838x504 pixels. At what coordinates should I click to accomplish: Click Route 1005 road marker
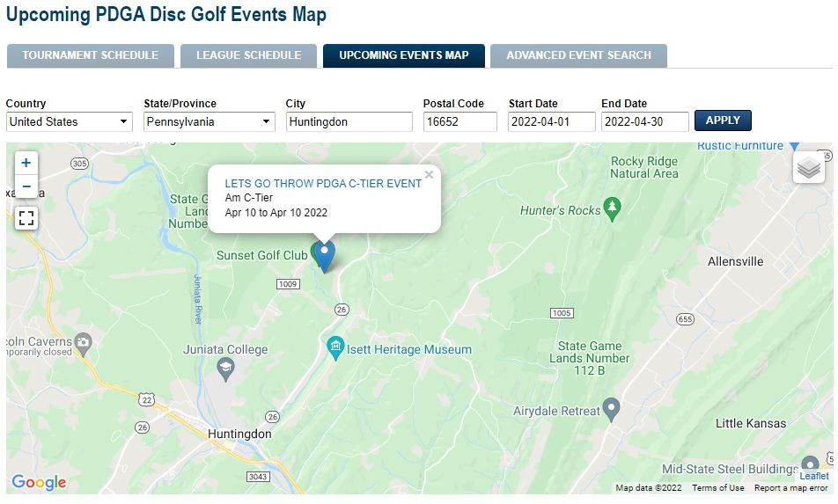(x=562, y=313)
